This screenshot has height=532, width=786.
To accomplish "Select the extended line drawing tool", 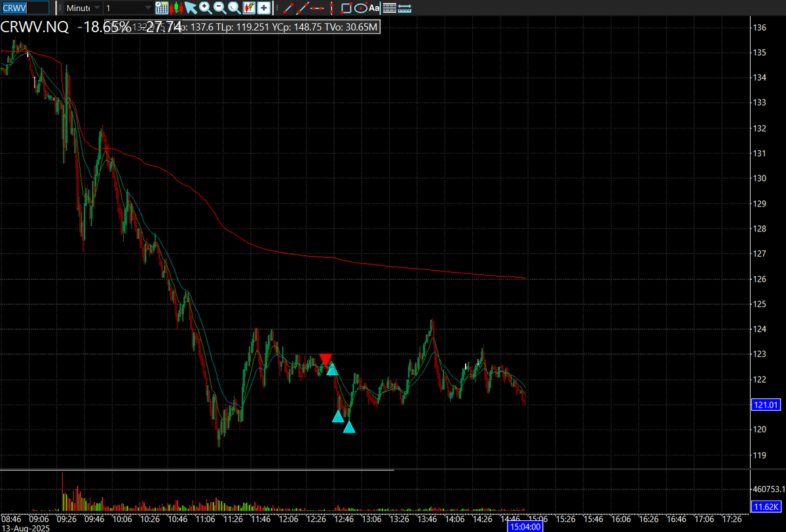I will [302, 8].
